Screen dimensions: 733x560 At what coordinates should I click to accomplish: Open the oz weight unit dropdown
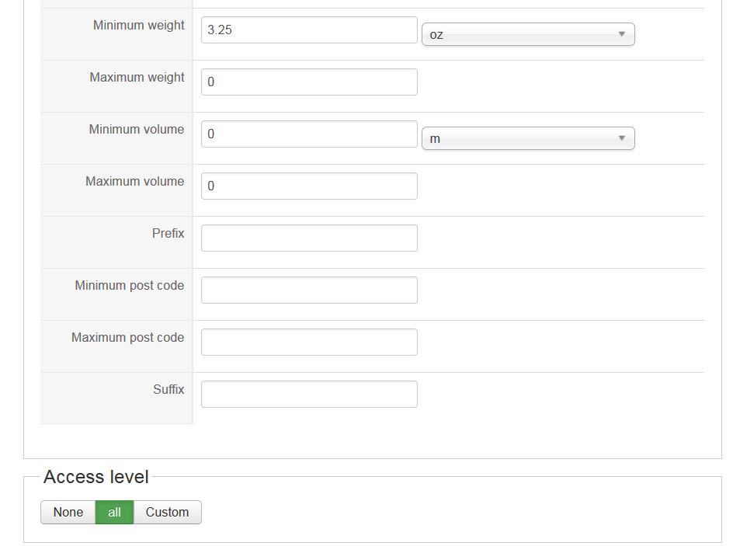coord(528,34)
